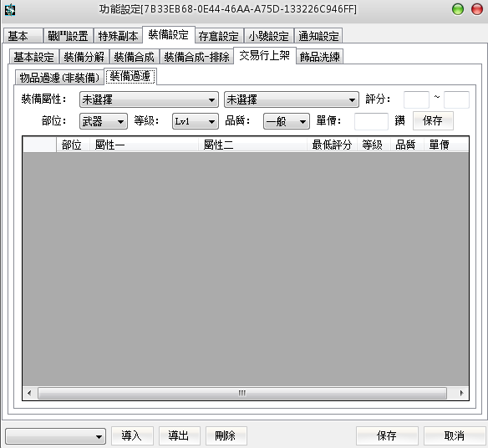
Task: Expand the 部位 dropdown showing 武器
Action: [104, 121]
